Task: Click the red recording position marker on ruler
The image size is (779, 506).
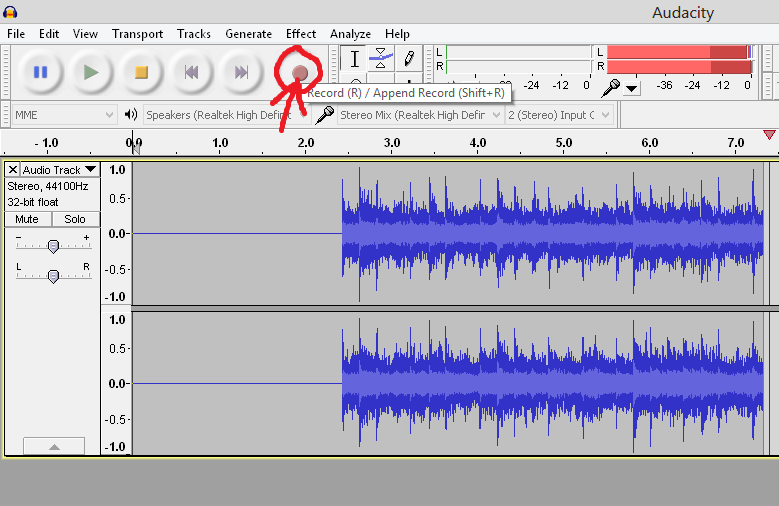Action: tap(769, 135)
